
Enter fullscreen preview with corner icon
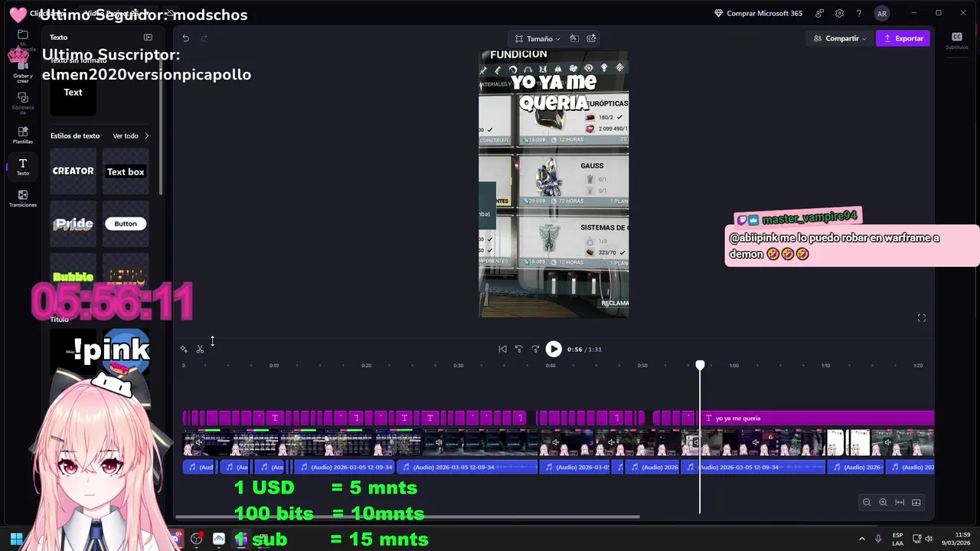(922, 318)
